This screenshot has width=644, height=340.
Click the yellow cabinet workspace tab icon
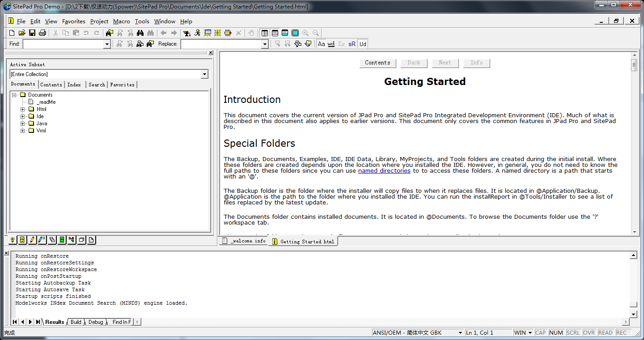[x=22, y=240]
